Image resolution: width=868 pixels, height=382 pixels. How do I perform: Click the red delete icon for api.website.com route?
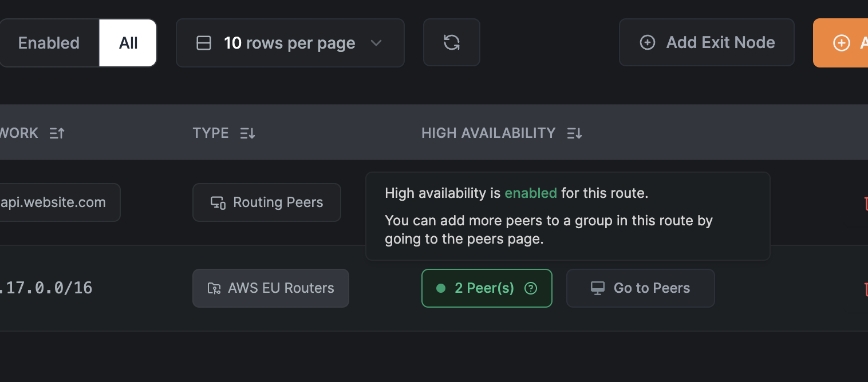866,203
